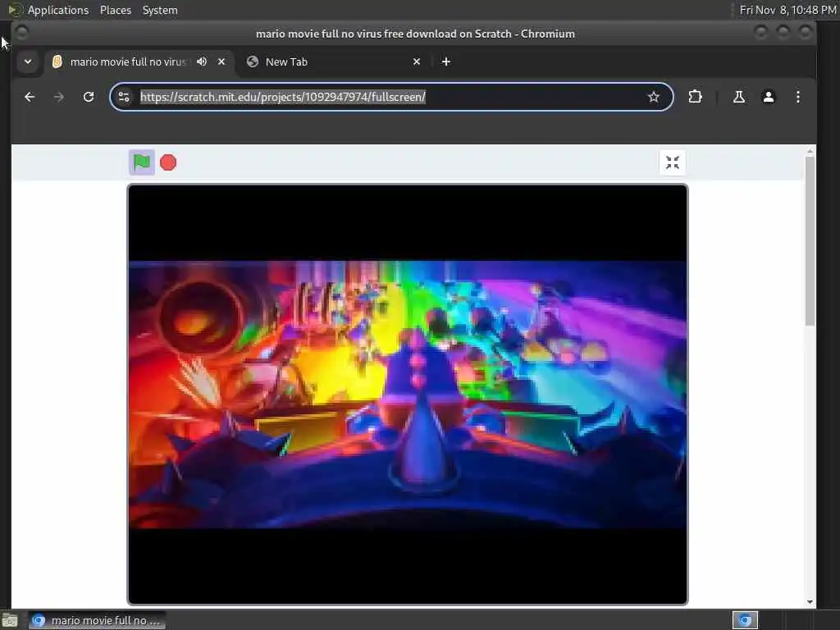The width and height of the screenshot is (840, 630).
Task: Click the clock showing Fri Nov 8
Action: (x=787, y=10)
